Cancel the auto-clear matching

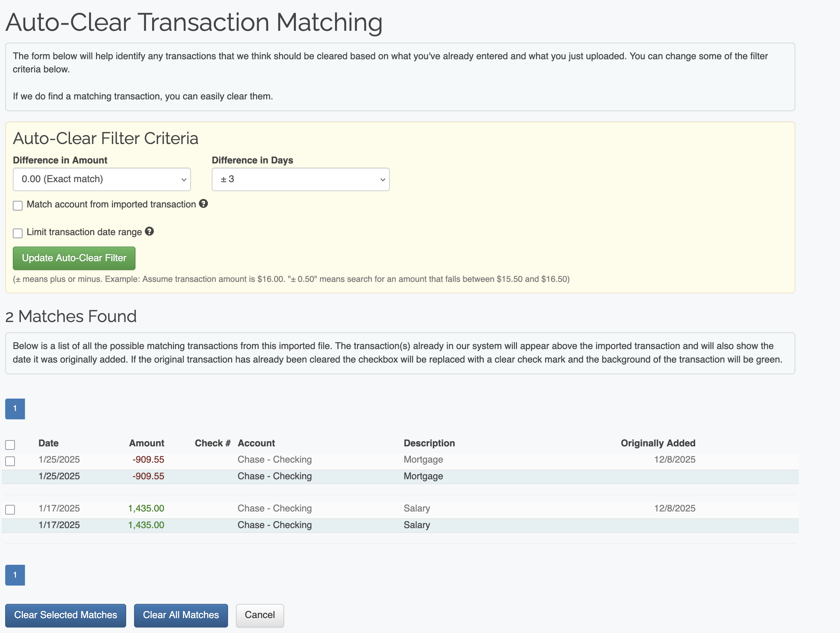(x=260, y=615)
